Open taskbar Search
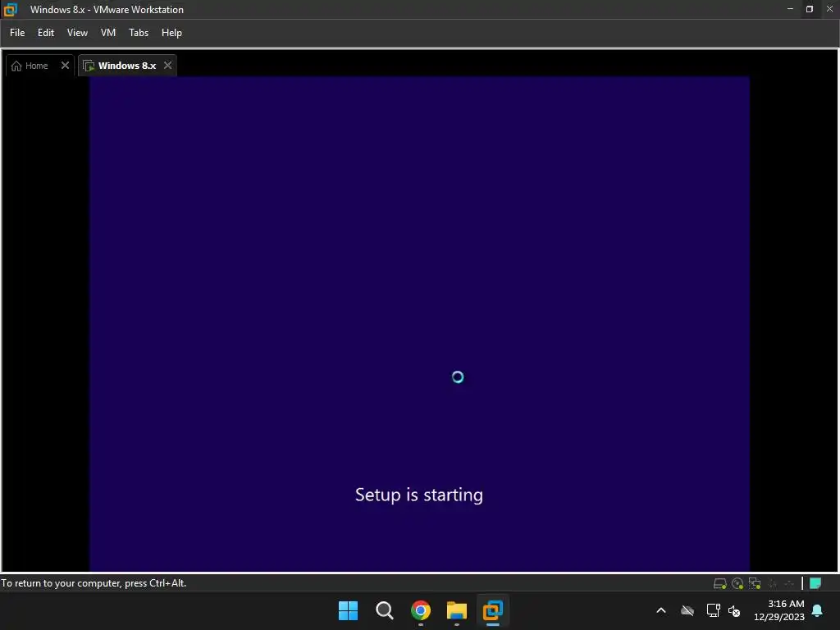Image resolution: width=840 pixels, height=630 pixels. tap(384, 610)
